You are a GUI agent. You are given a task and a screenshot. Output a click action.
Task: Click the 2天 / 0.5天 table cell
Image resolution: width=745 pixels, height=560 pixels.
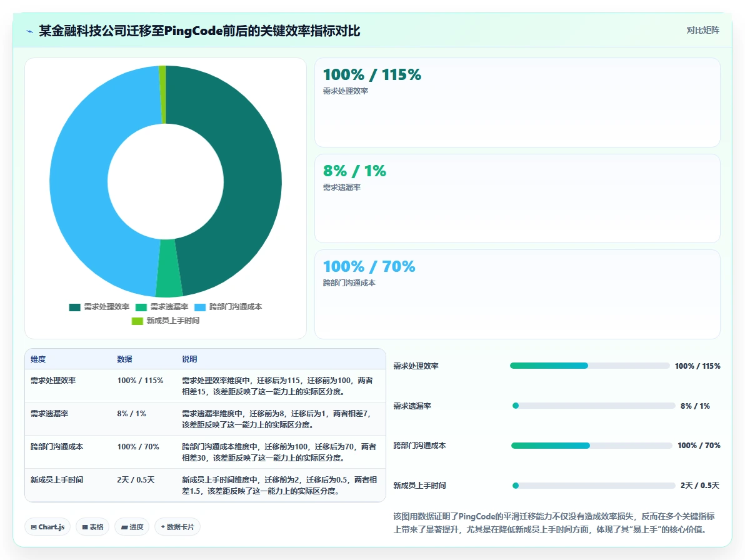(136, 480)
